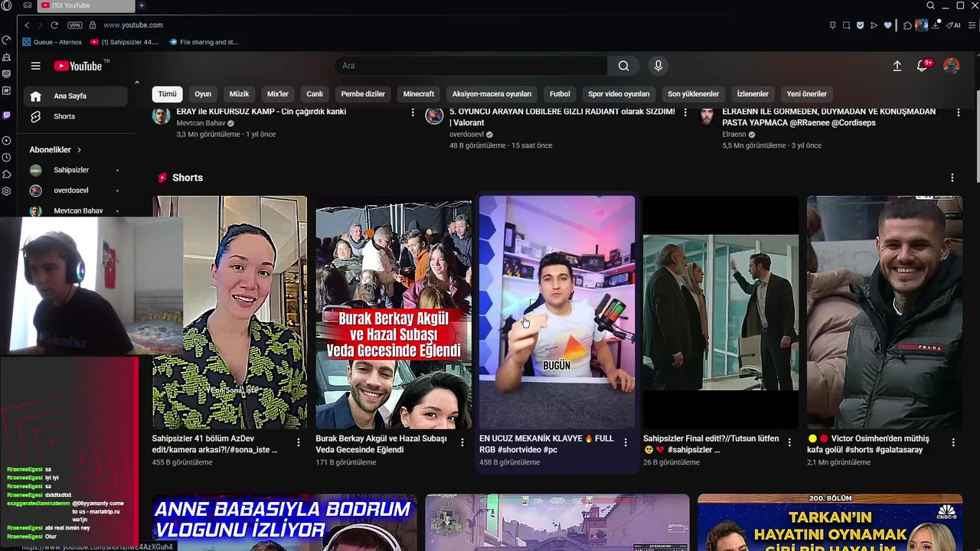
Task: Open GX Cleaner broom icon in sidebar
Action: click(x=7, y=57)
